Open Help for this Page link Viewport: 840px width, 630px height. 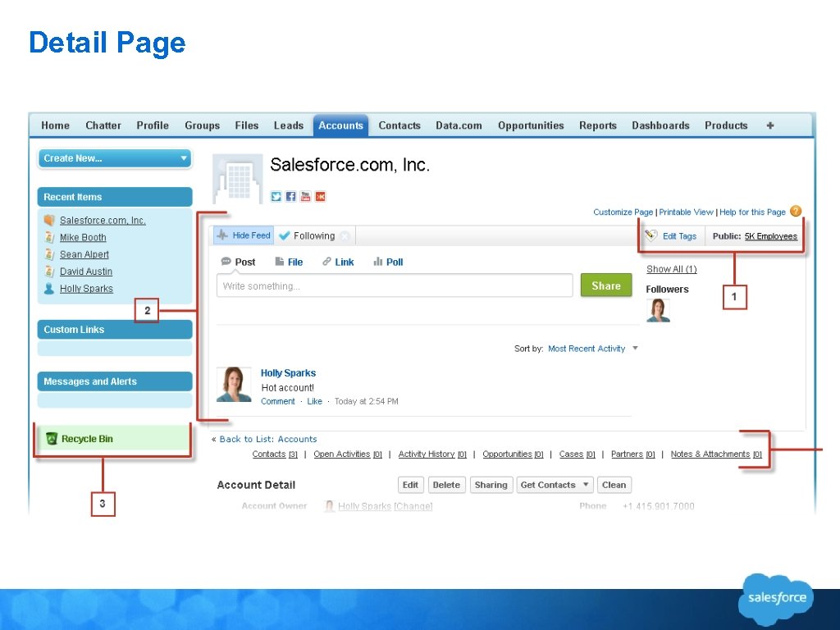point(752,212)
